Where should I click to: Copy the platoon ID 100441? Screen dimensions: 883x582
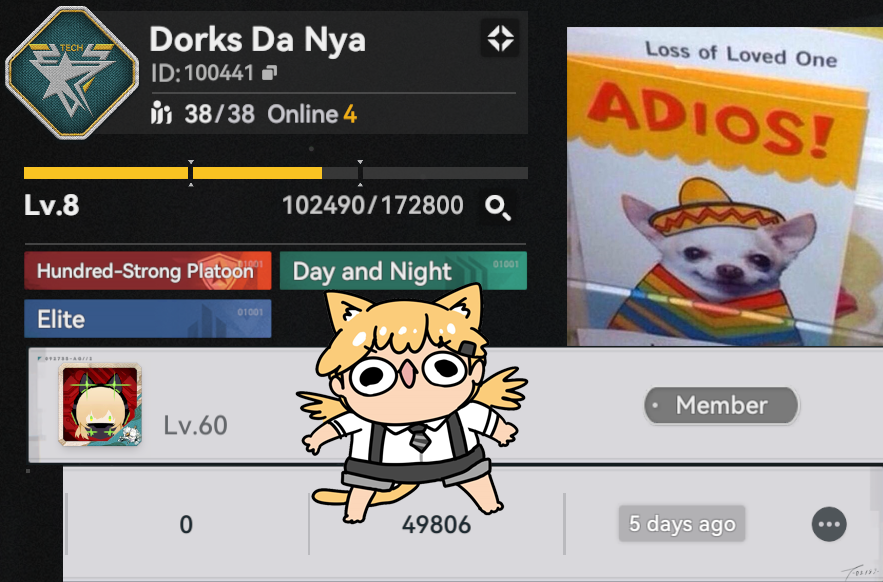pyautogui.click(x=270, y=73)
